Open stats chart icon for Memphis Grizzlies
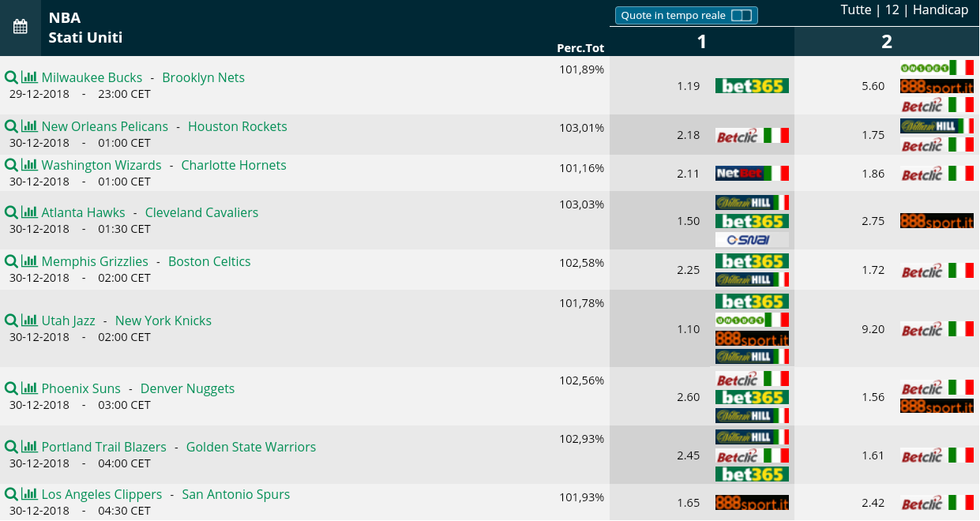Screen dimensions: 980x521 click(x=29, y=261)
